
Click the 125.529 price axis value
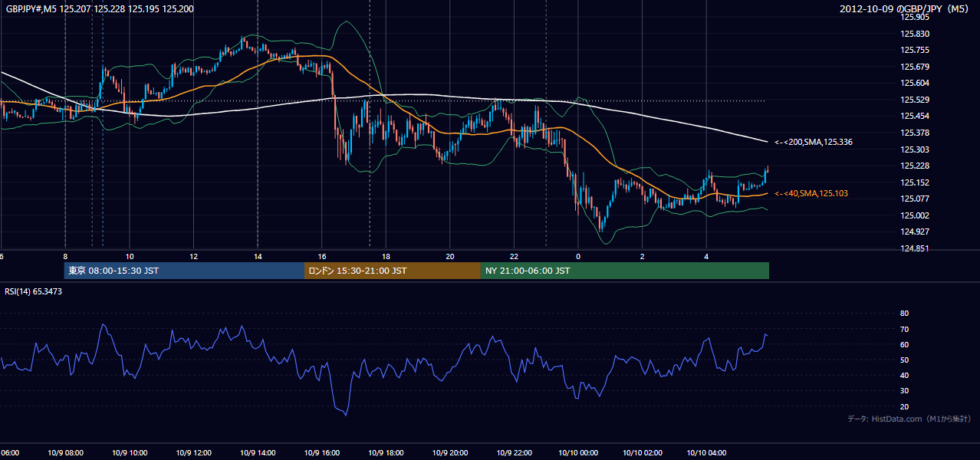tap(914, 100)
